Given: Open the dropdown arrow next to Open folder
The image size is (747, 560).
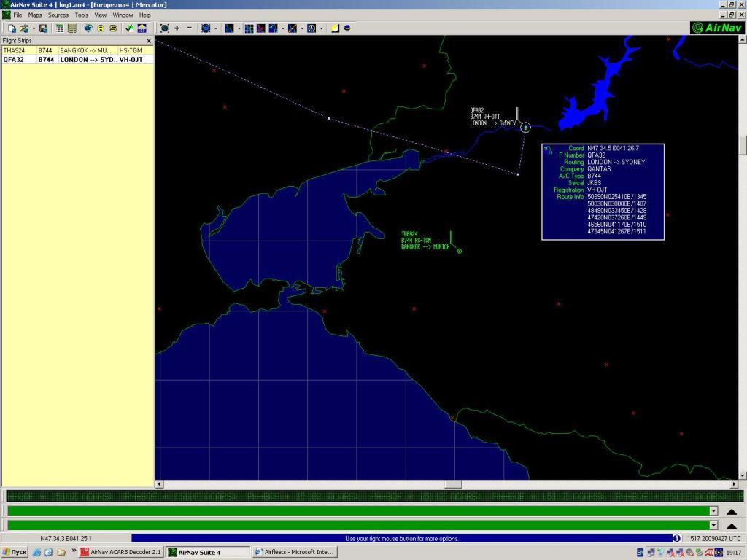Looking at the screenshot, I should click(x=33, y=28).
